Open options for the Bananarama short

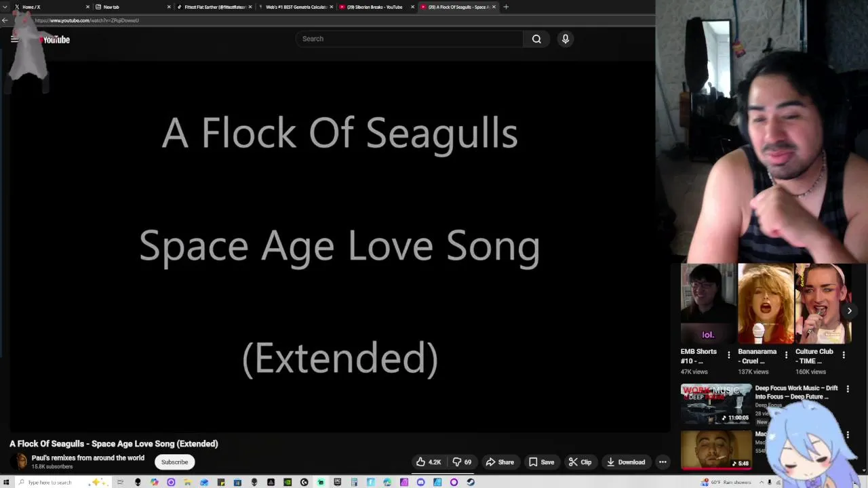click(786, 354)
